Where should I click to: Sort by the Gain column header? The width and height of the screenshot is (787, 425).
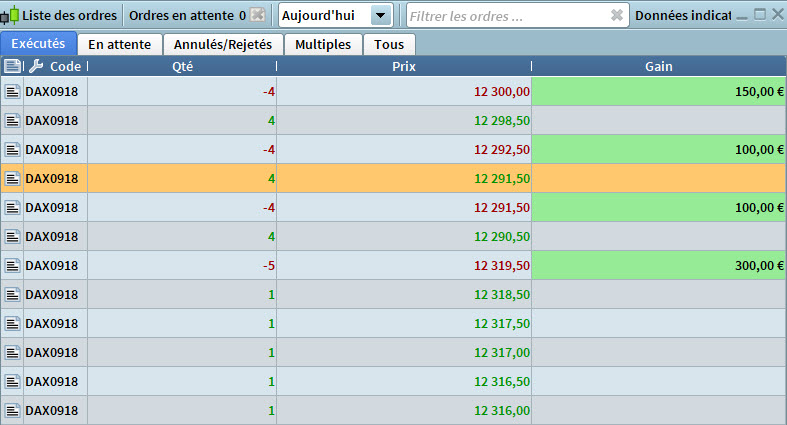click(658, 66)
